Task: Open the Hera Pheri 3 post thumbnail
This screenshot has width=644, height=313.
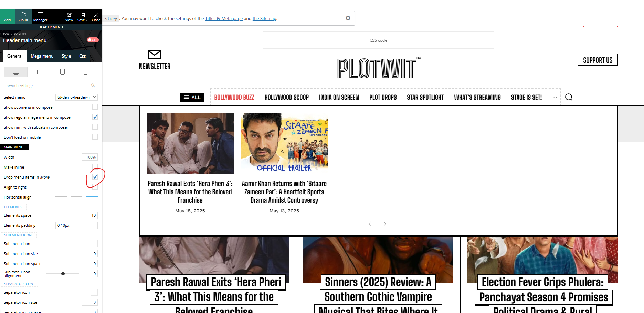Action: 190,143
